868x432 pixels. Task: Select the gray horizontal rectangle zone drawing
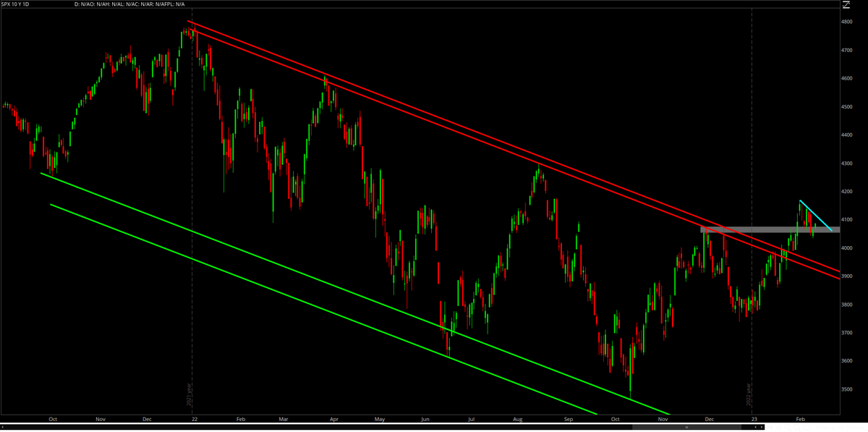pos(770,230)
